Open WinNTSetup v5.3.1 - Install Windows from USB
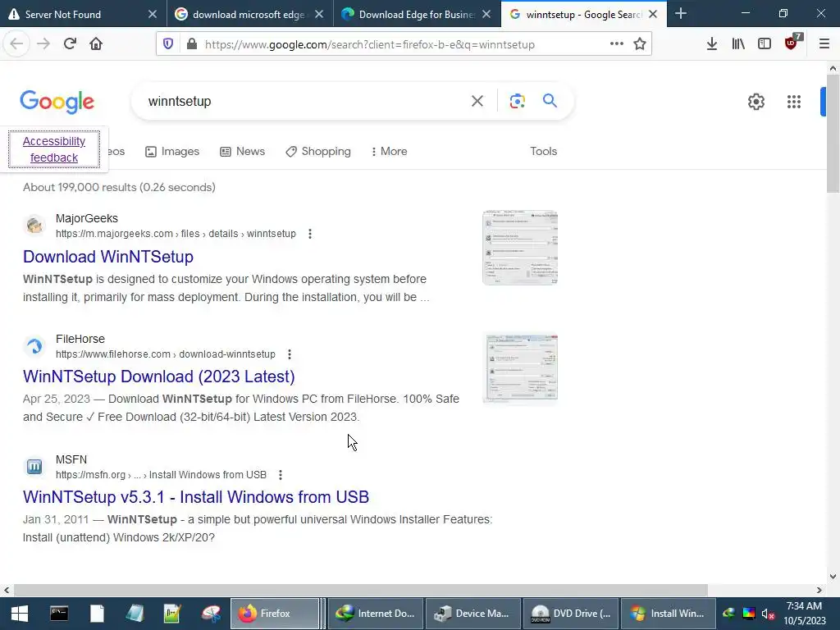Image resolution: width=840 pixels, height=630 pixels. click(196, 497)
